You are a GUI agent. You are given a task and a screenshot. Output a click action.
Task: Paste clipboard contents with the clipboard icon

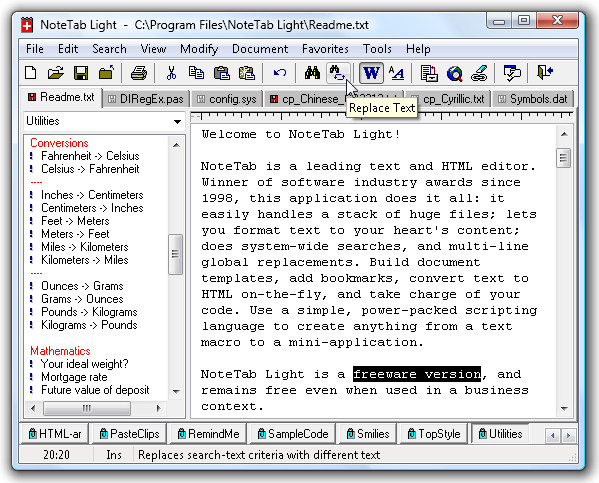[222, 72]
